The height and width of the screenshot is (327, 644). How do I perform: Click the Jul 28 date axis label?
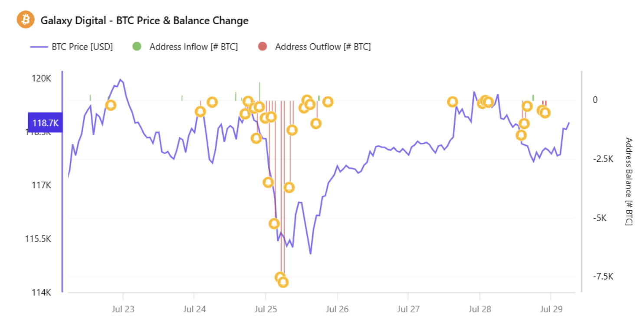click(480, 309)
